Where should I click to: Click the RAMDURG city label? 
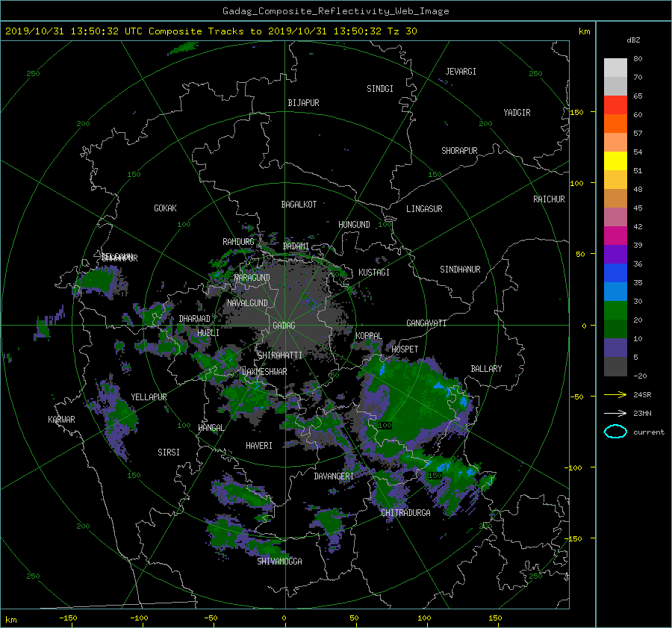click(238, 242)
